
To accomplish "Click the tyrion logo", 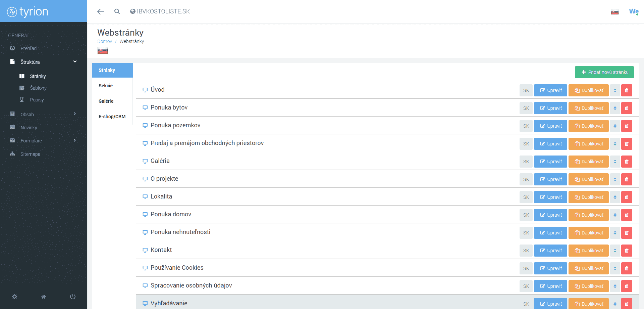I will click(x=28, y=12).
